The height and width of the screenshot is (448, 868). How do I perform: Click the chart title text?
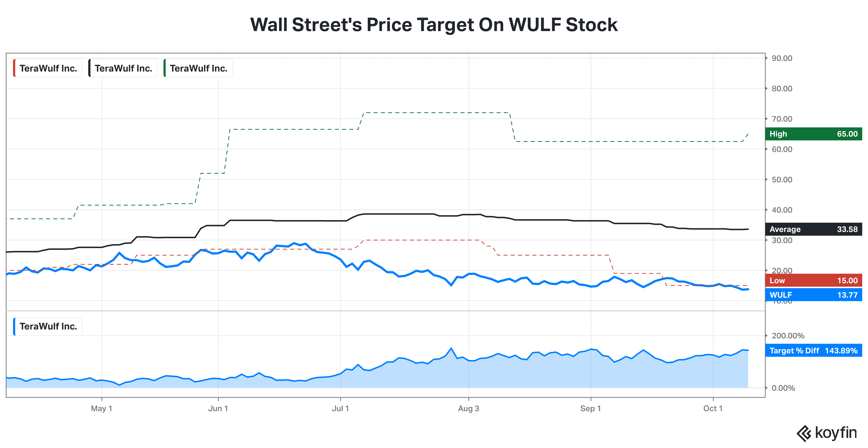(x=434, y=25)
